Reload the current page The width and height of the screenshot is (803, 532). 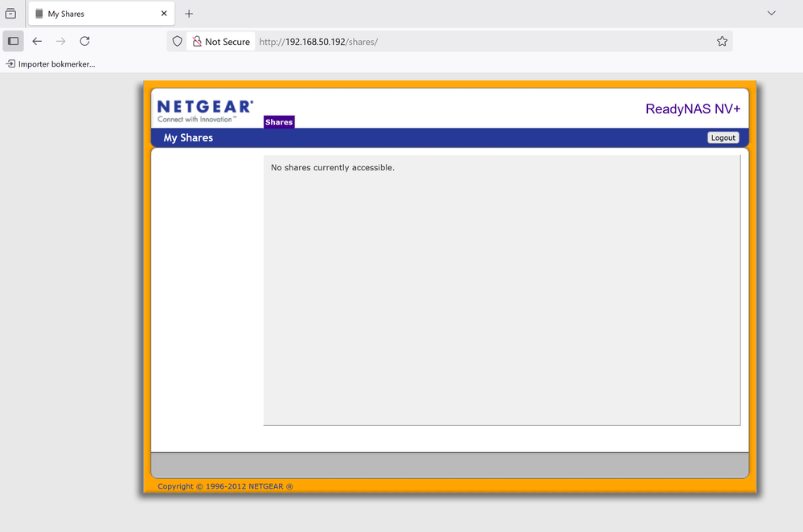coord(85,42)
